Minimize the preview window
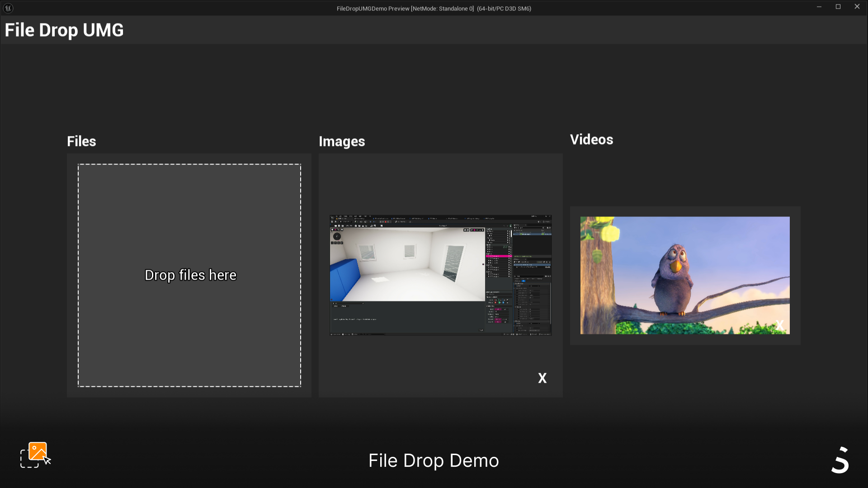 coord(819,7)
